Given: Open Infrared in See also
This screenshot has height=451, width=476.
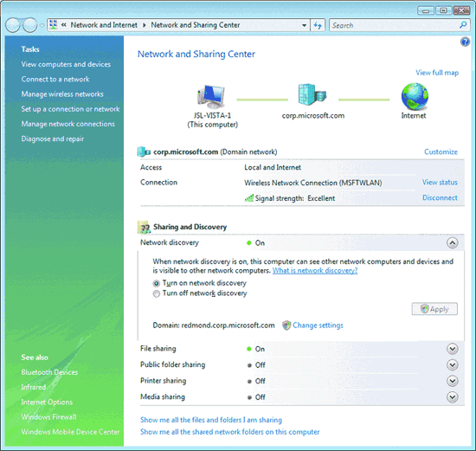Looking at the screenshot, I should [x=34, y=387].
